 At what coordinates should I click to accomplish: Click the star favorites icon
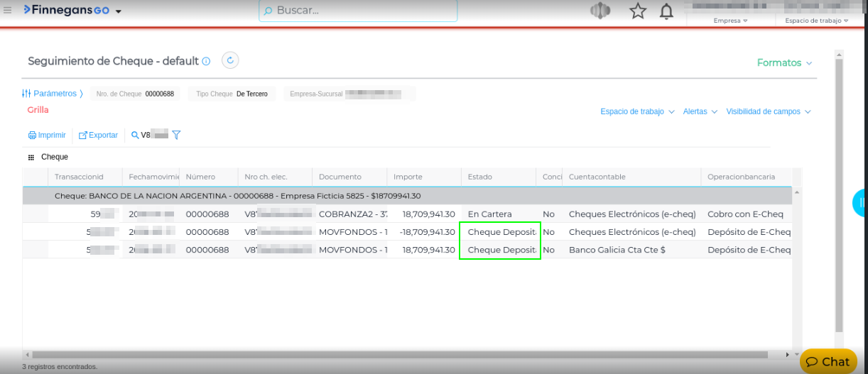pos(638,11)
